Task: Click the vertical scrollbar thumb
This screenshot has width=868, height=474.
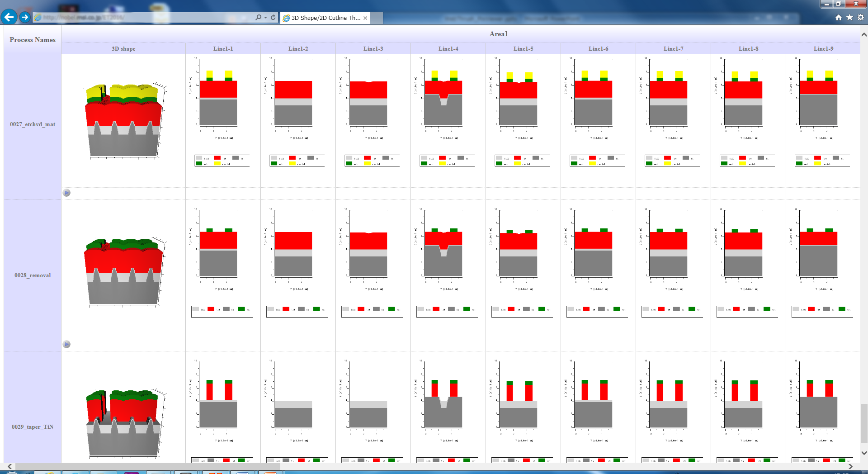Action: coord(864,424)
